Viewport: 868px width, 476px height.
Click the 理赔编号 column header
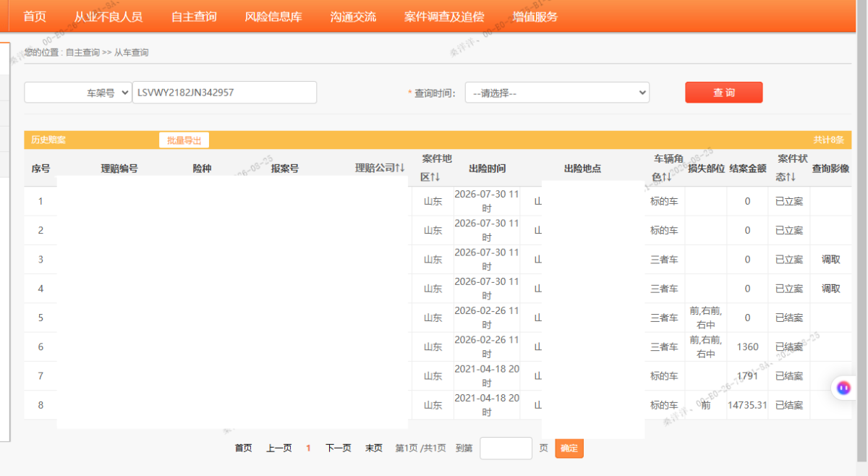pyautogui.click(x=119, y=169)
